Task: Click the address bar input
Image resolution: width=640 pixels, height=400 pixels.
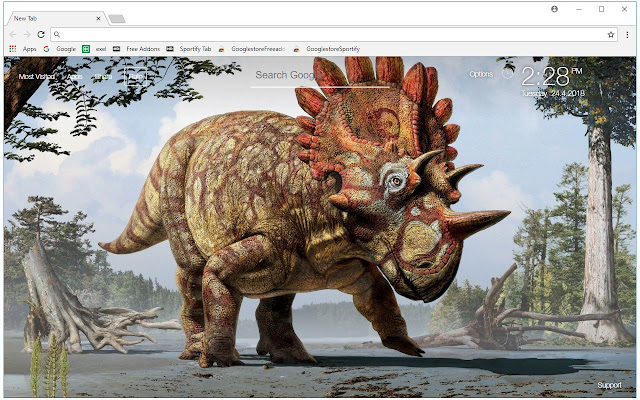Action: pyautogui.click(x=333, y=35)
